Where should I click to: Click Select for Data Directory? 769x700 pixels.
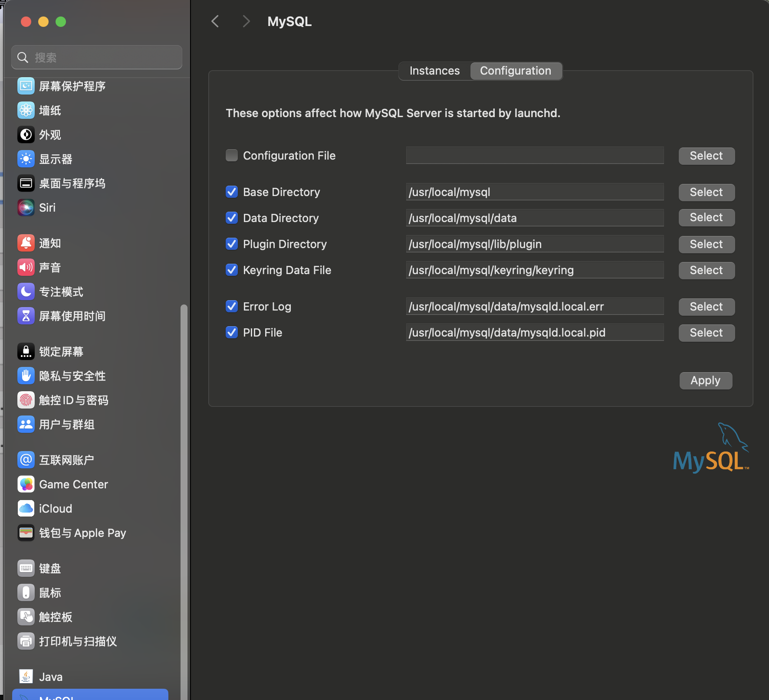[707, 217]
